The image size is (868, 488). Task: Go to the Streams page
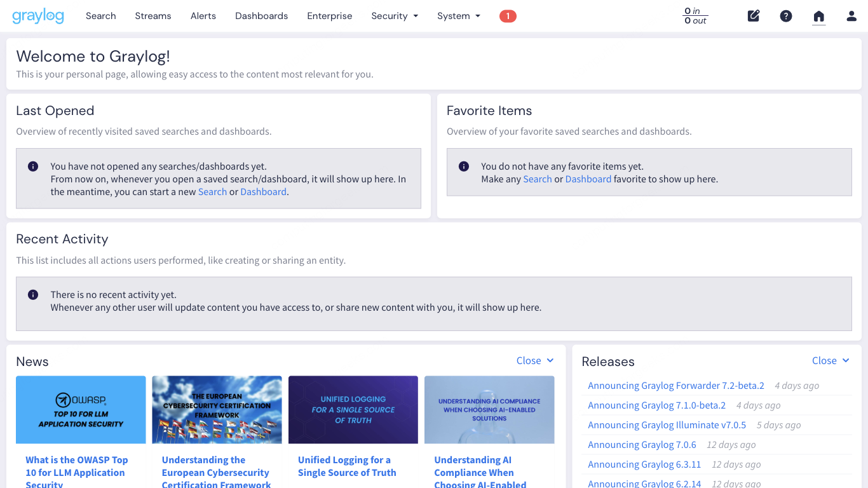(153, 16)
